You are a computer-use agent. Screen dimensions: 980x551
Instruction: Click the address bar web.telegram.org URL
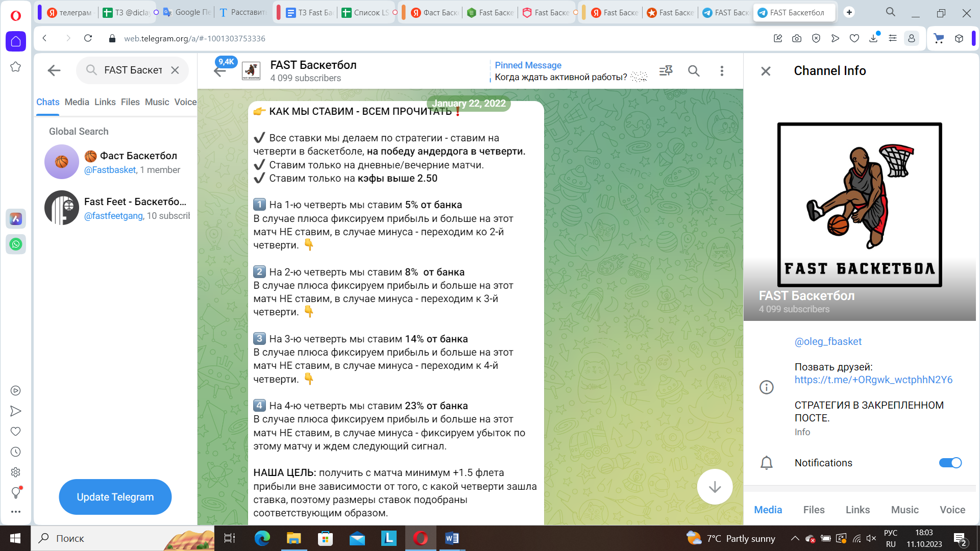(x=194, y=39)
